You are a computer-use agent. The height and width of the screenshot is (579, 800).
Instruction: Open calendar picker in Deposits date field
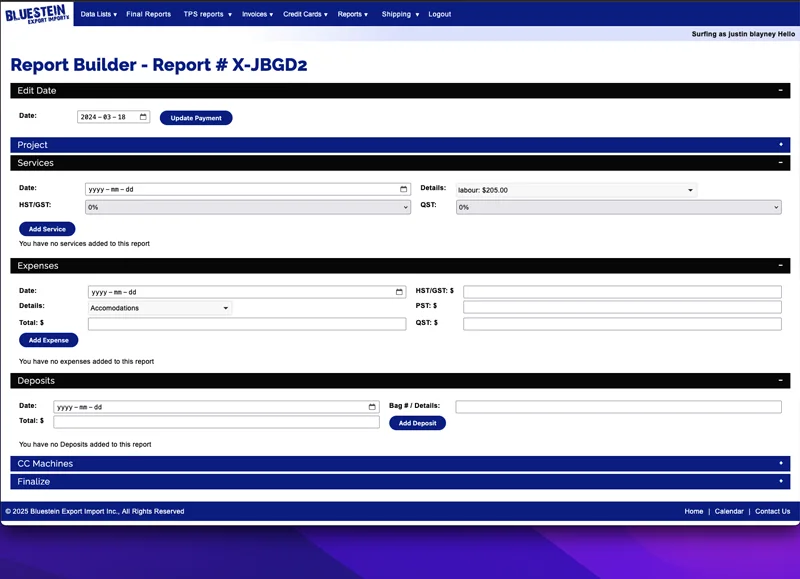[372, 407]
